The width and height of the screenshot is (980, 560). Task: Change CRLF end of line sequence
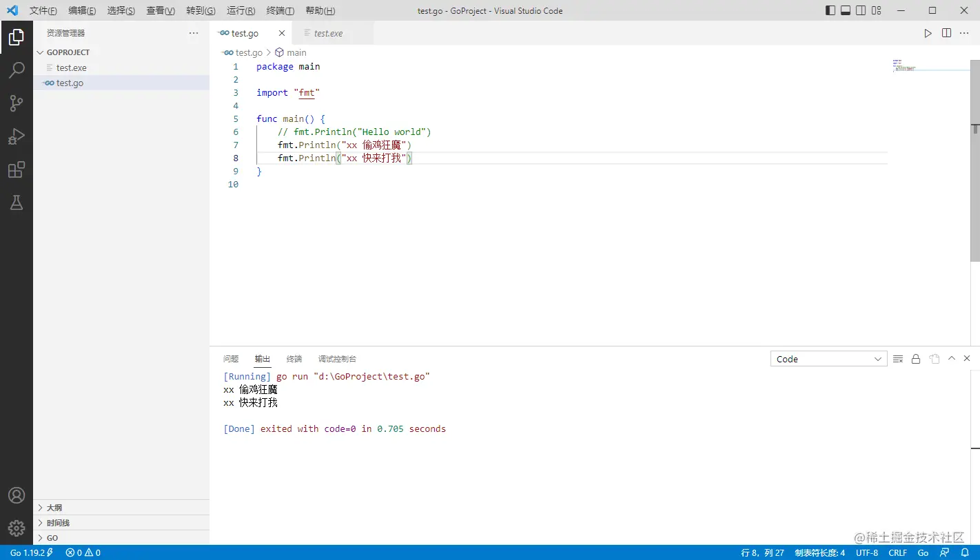click(898, 552)
